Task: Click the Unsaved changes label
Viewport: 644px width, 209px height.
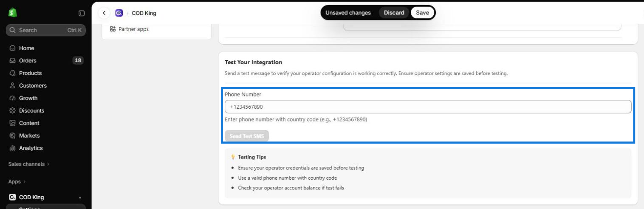Action: coord(348,13)
